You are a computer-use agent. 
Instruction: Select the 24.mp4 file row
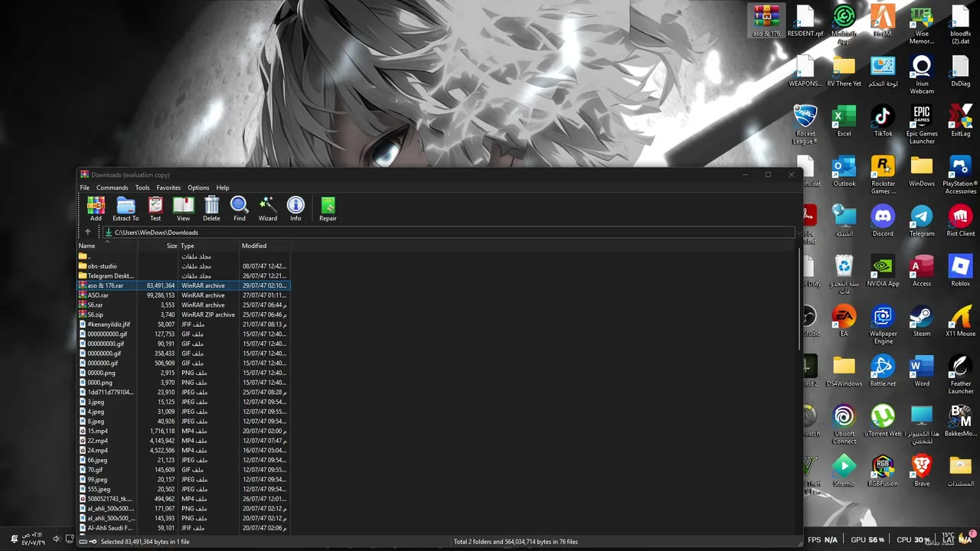184,451
